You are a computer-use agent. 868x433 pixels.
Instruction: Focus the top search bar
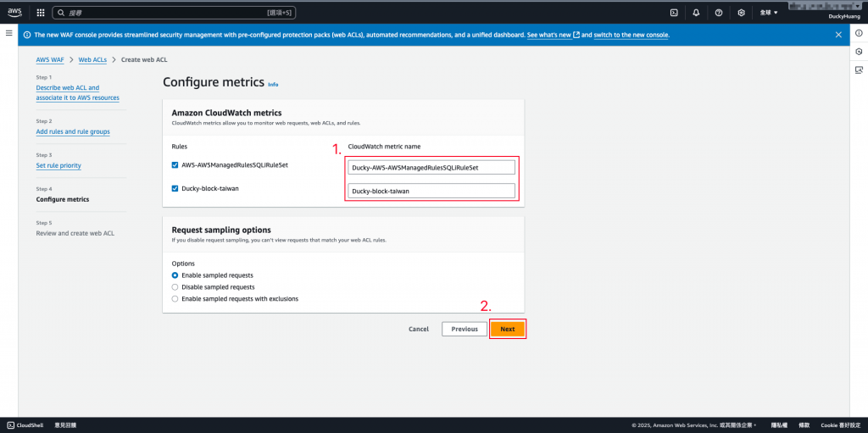175,12
